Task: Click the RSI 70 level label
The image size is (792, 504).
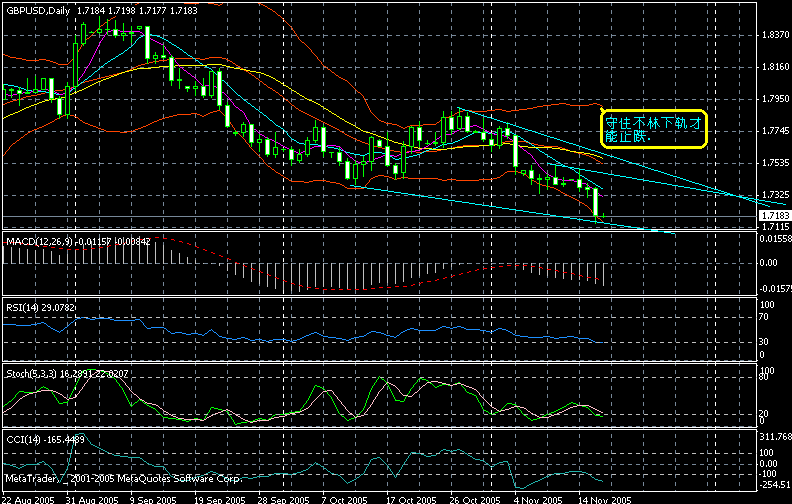Action: pos(764,317)
